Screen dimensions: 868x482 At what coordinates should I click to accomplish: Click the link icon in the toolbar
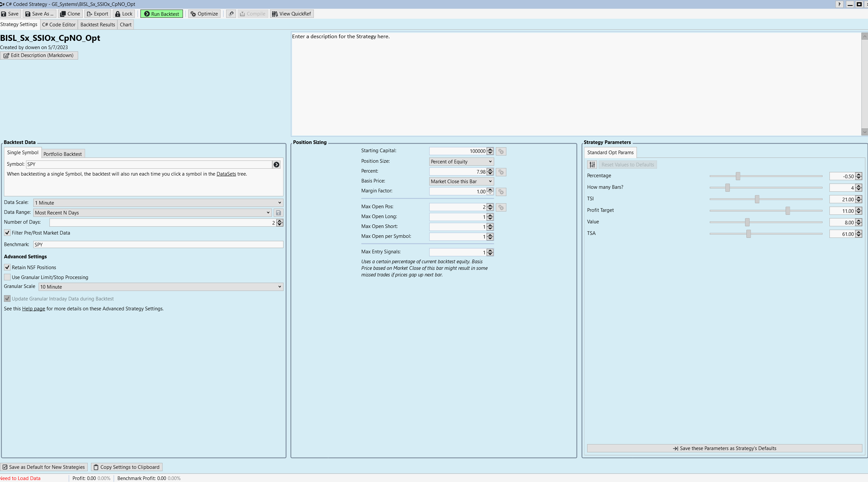coord(231,14)
